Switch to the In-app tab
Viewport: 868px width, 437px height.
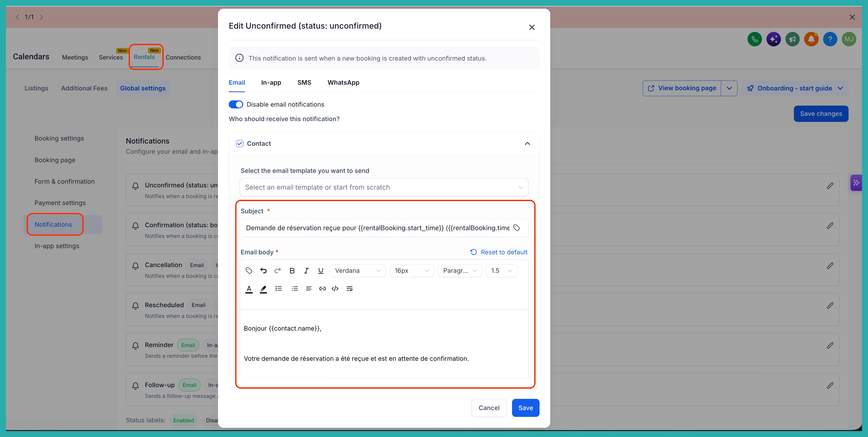(271, 82)
